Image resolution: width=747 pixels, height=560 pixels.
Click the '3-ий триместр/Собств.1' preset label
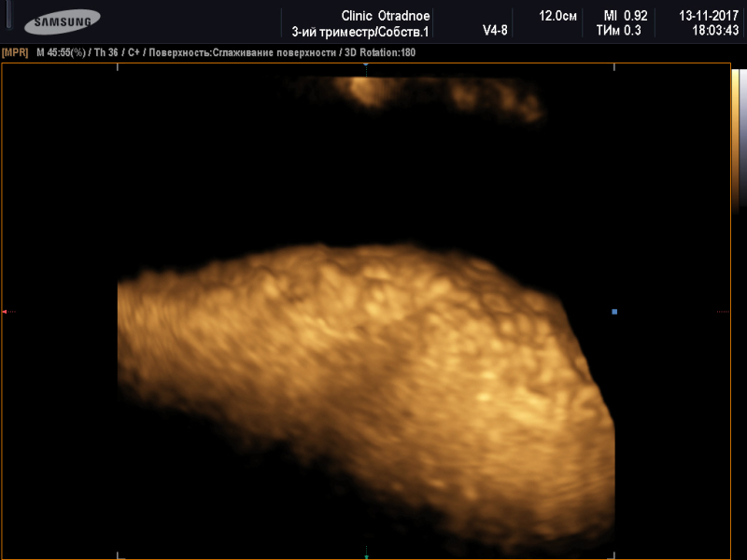click(360, 32)
